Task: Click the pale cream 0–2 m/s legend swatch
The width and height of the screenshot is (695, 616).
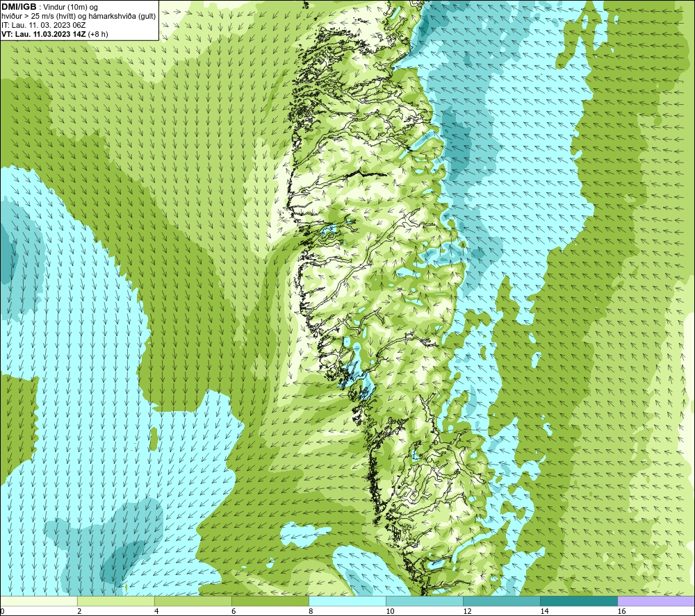Action: tap(38, 601)
